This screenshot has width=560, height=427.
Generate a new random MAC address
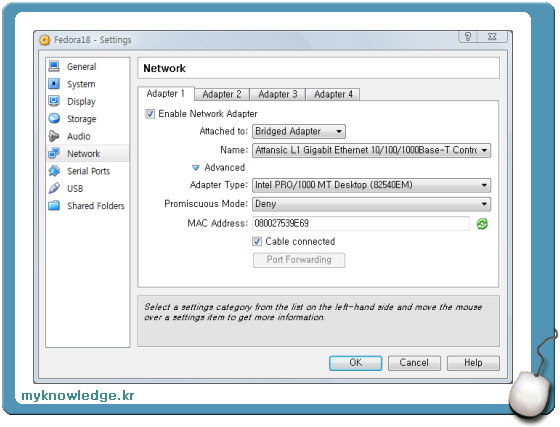click(x=482, y=224)
